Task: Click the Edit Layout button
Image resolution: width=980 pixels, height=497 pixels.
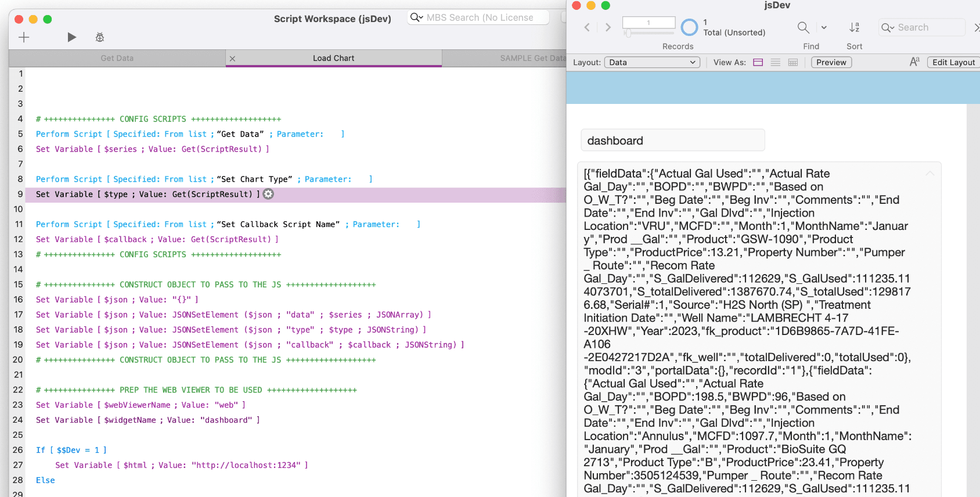Action: coord(953,62)
